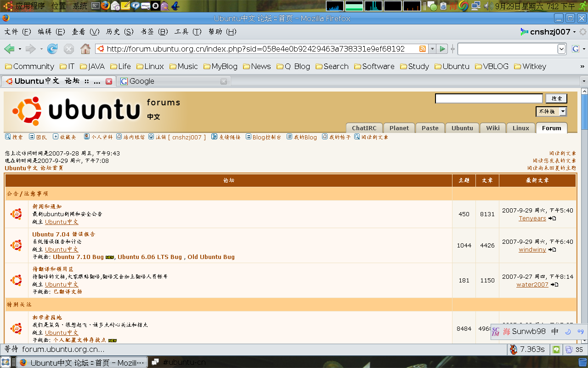
Task: Click the 注销 [ cnshzj007 ] logout link
Action: pyautogui.click(x=177, y=137)
